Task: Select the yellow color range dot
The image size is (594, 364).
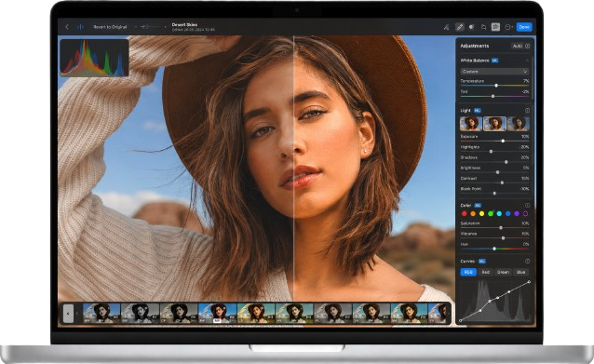Action: coord(481,213)
